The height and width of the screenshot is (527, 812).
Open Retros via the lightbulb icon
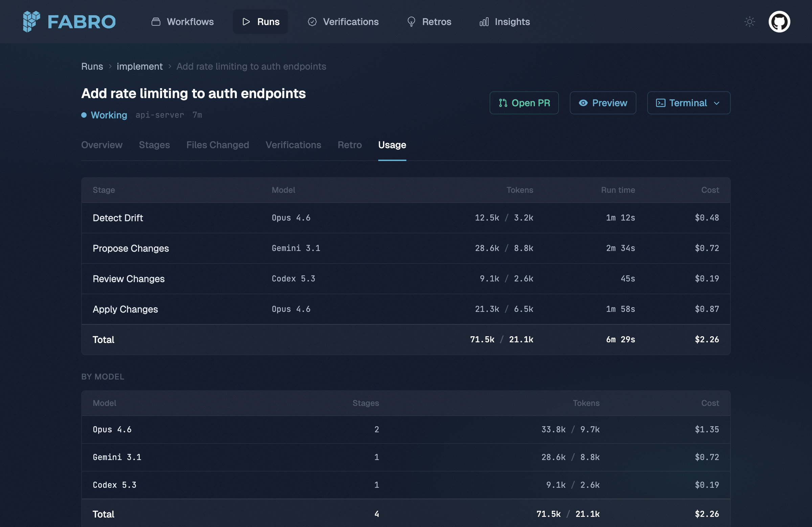(x=411, y=22)
